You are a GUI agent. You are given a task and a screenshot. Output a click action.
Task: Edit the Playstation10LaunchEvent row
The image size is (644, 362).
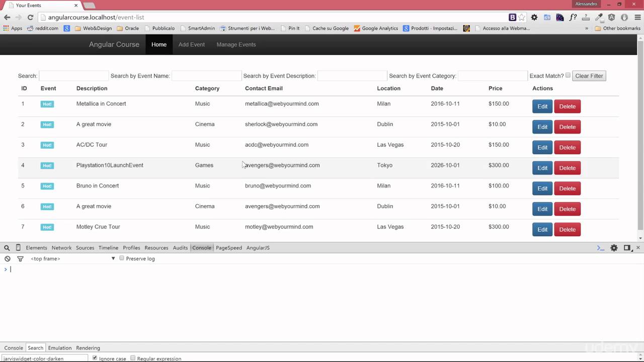(x=542, y=168)
